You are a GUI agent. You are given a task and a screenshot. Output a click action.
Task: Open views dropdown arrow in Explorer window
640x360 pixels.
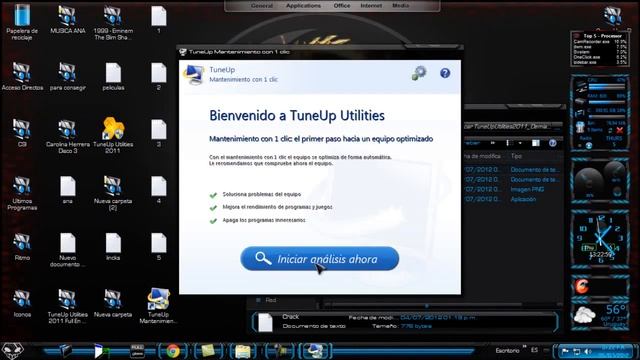tap(520, 143)
